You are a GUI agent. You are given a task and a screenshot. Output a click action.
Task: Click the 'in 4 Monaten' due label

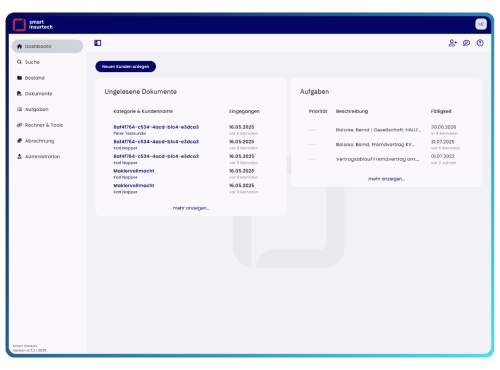[x=444, y=133]
